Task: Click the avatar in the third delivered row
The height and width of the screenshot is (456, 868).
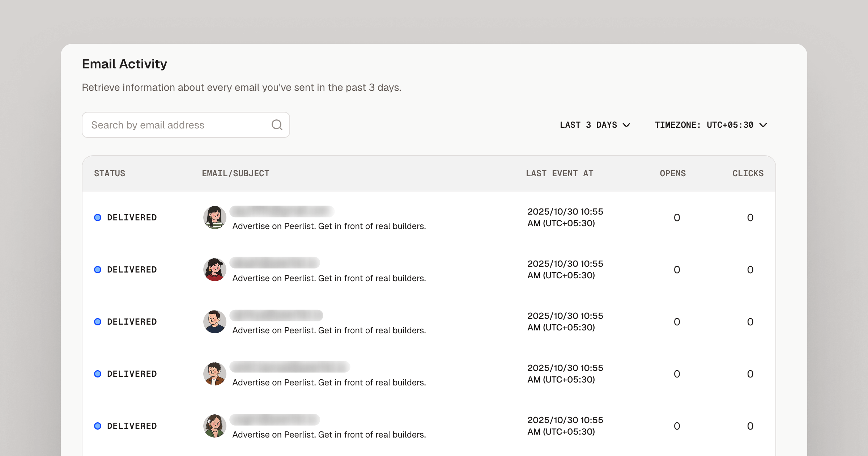Action: tap(214, 322)
